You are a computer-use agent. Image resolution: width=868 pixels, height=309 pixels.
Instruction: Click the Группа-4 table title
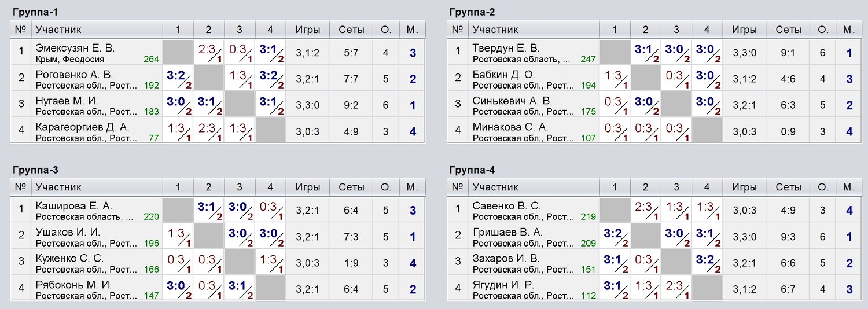point(472,170)
